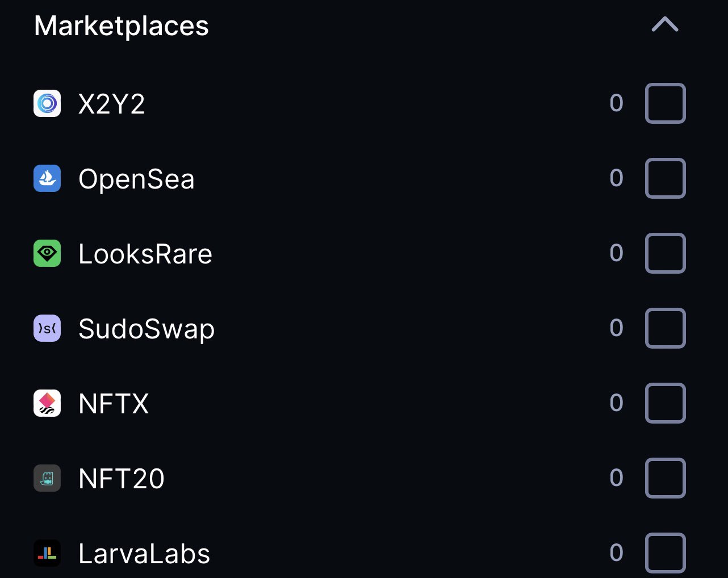Select the SudoSwap checkbox
728x578 pixels.
665,328
